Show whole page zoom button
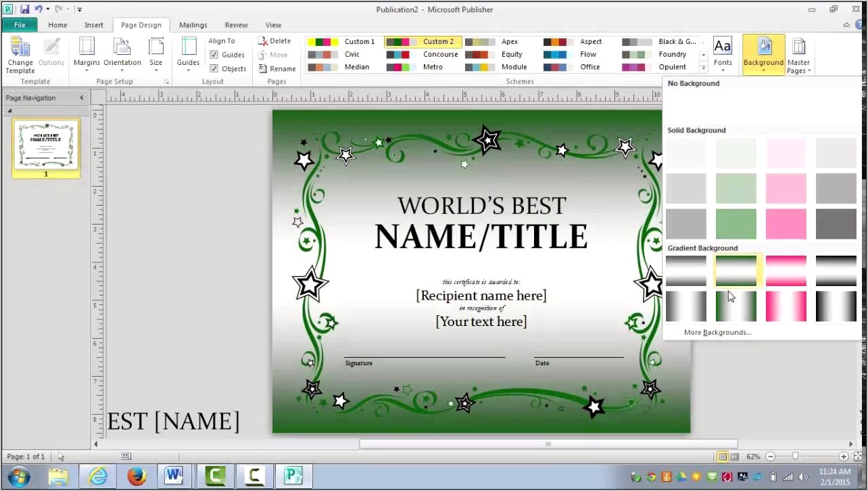Image resolution: width=868 pixels, height=491 pixels. pyautogui.click(x=859, y=457)
